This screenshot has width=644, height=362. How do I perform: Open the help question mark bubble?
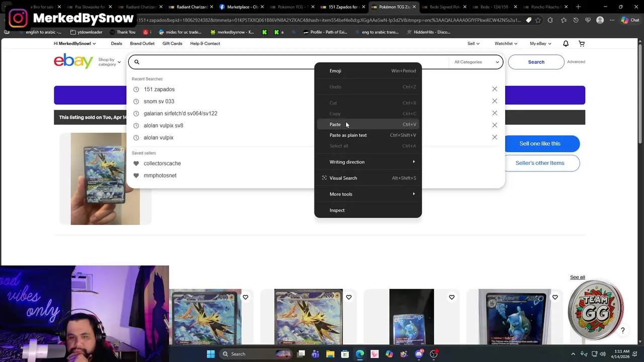pos(622,330)
